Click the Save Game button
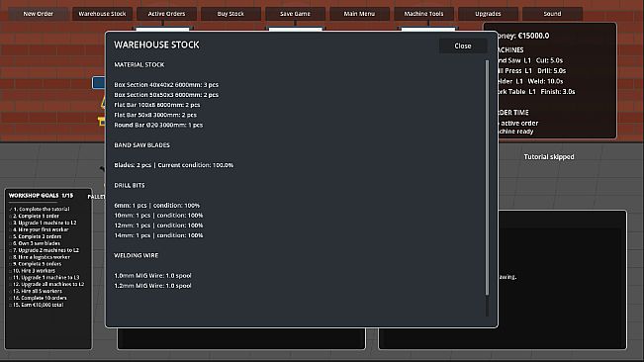Screen dimensions: 644x362 pyautogui.click(x=295, y=14)
